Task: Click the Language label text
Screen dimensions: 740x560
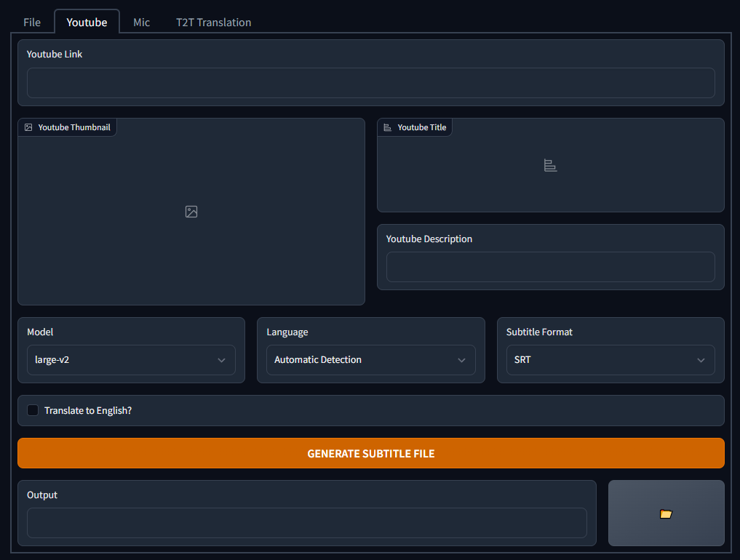Action: [287, 332]
